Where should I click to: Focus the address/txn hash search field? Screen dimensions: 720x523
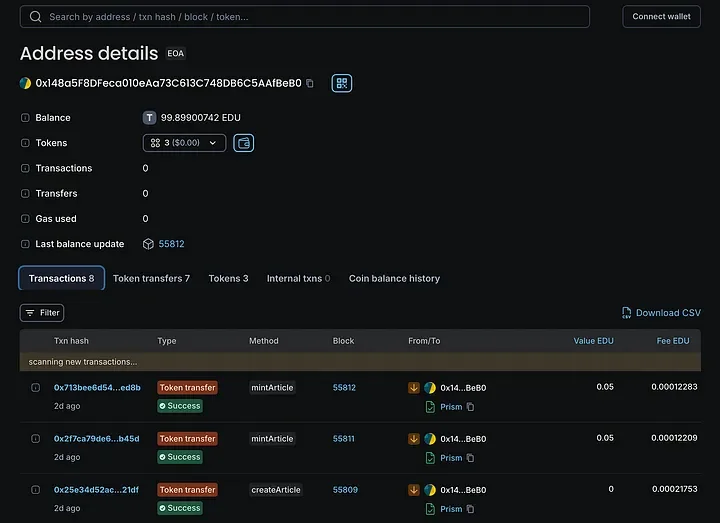click(x=304, y=17)
